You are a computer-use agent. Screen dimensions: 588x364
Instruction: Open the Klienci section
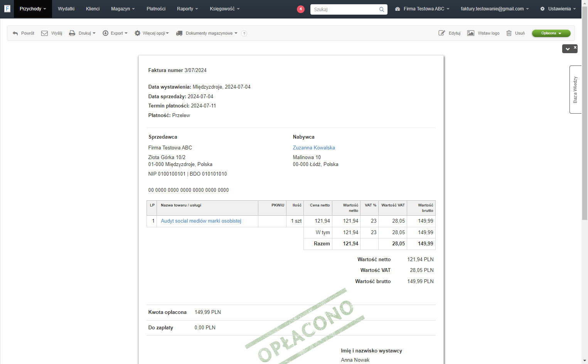tap(93, 9)
